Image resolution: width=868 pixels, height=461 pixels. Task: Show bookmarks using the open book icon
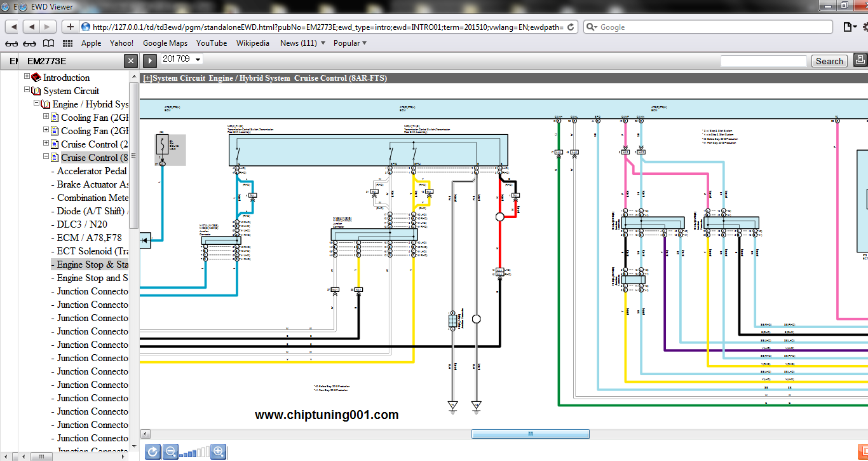[48, 43]
